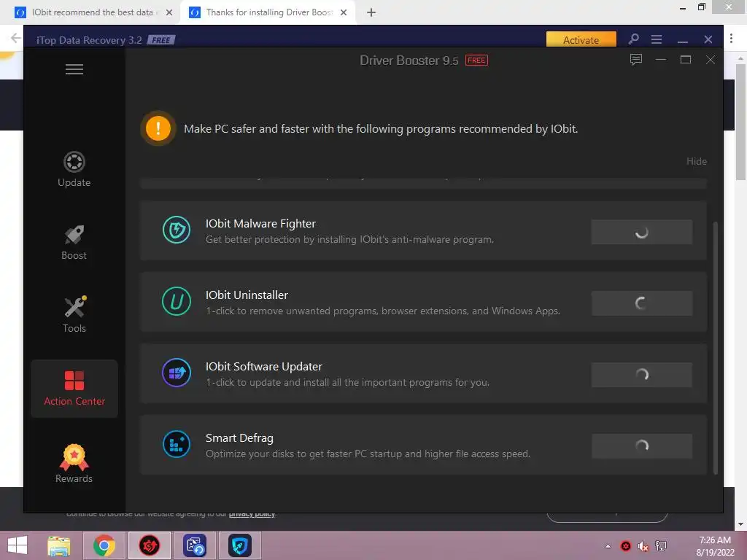
Task: Open the Rewards medal section
Action: [x=74, y=464]
